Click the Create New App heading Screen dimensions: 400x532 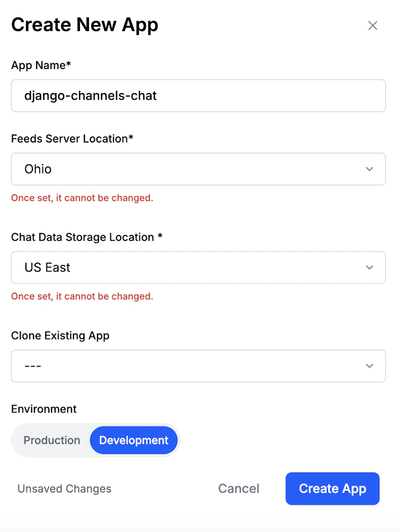tap(85, 25)
